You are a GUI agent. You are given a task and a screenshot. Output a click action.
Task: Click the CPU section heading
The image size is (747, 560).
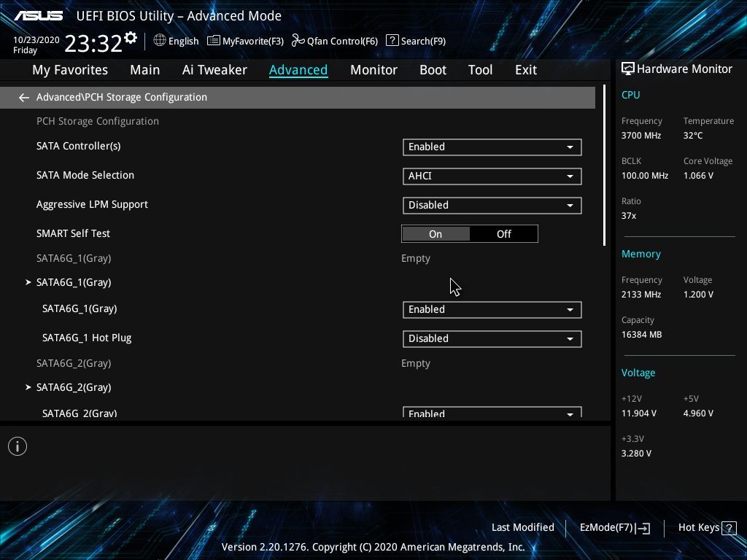click(x=630, y=95)
